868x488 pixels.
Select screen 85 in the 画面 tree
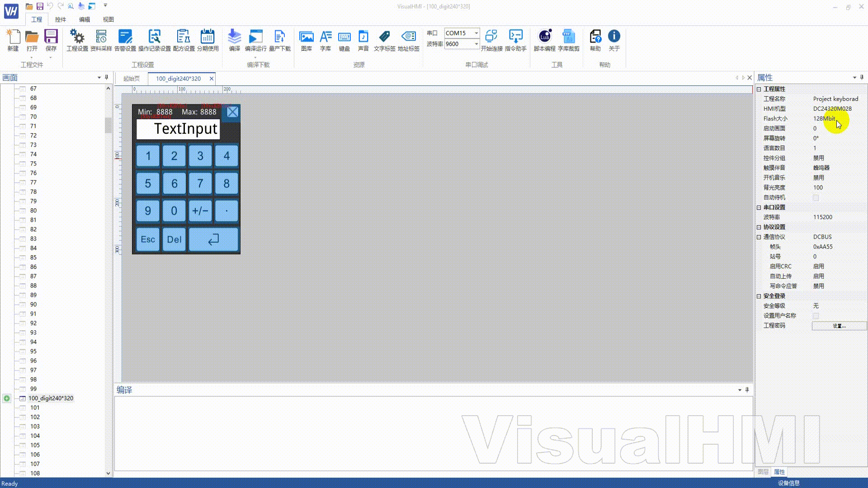[x=33, y=258]
